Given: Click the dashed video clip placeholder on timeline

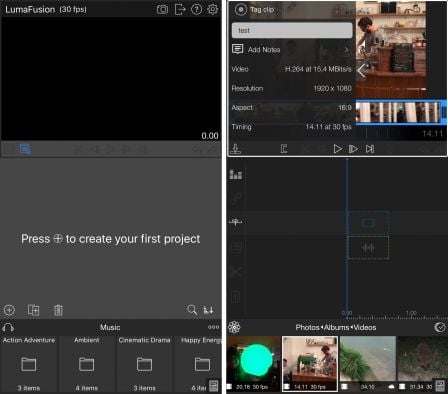Looking at the screenshot, I should [368, 223].
